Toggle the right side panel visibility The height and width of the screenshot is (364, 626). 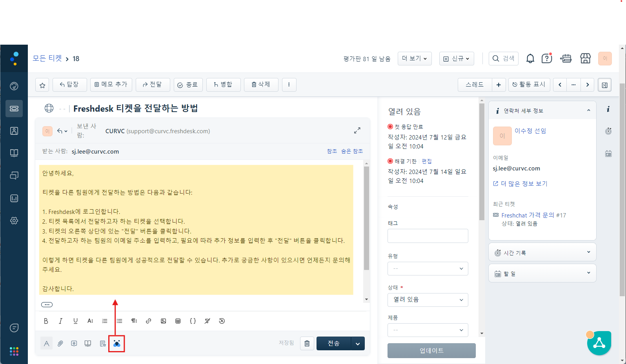point(604,85)
